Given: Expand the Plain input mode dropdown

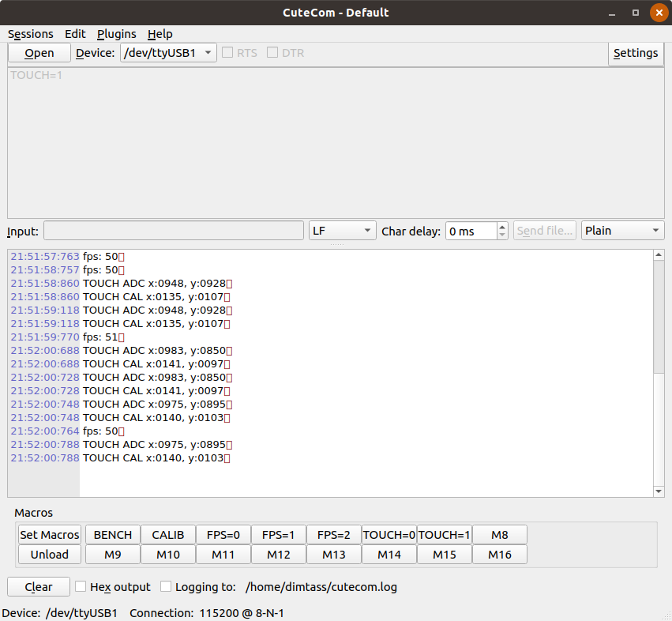Looking at the screenshot, I should pos(622,231).
